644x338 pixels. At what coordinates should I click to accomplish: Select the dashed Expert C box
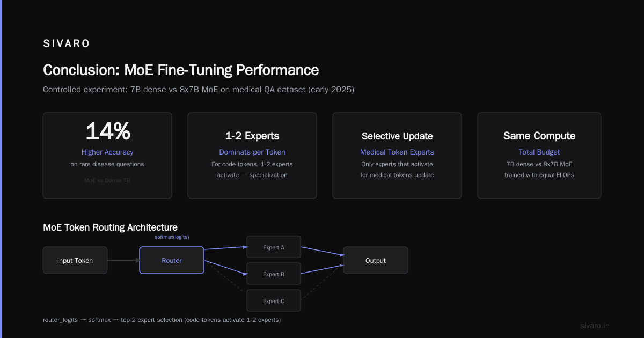(x=274, y=301)
